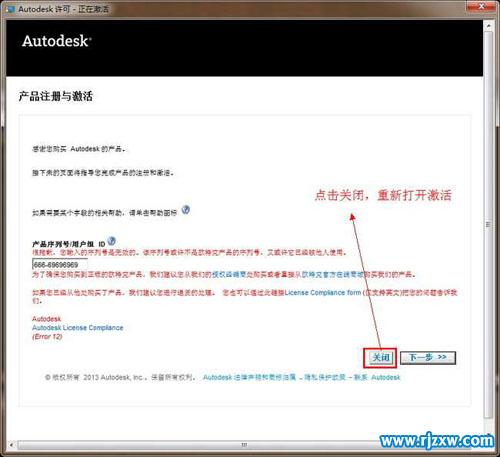
Task: Click the serial number field 666-69696969
Action: [x=60, y=265]
